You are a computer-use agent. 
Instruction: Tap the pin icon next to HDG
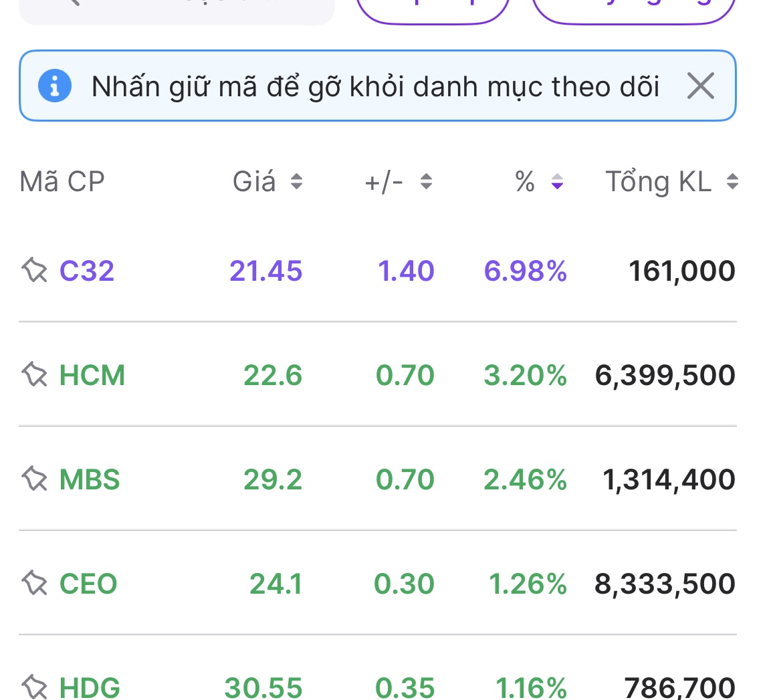34,687
